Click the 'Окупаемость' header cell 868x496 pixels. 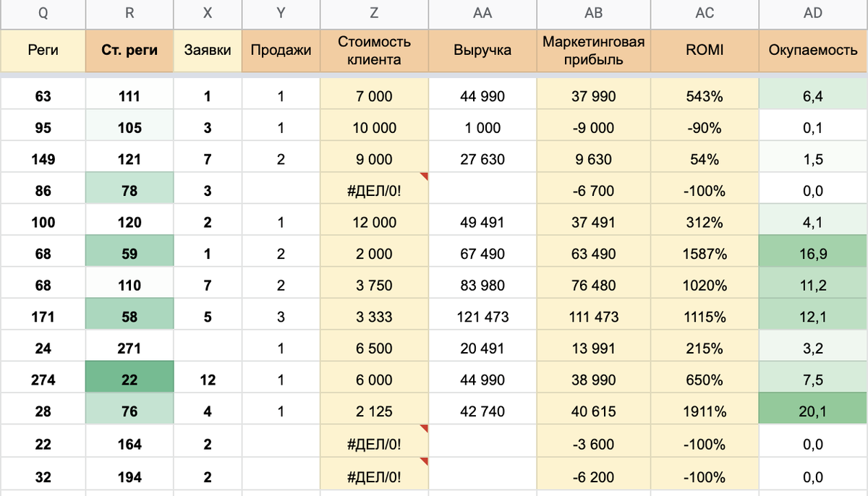click(813, 51)
